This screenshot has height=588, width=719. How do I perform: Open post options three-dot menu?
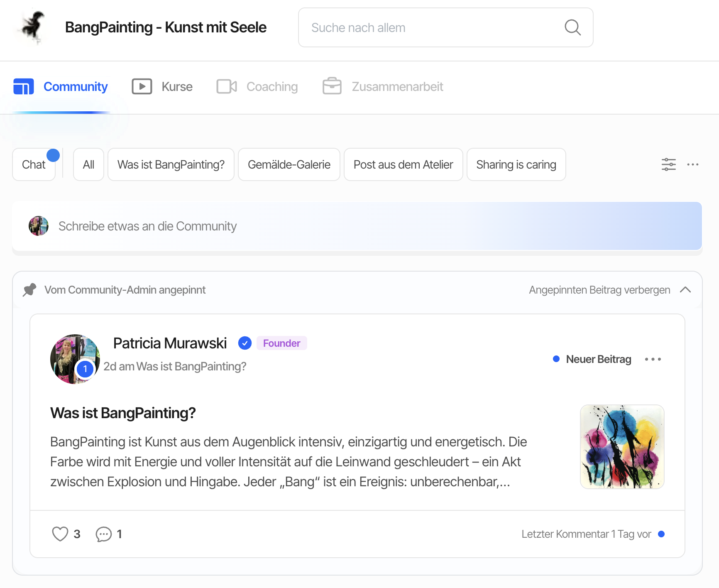click(x=653, y=359)
